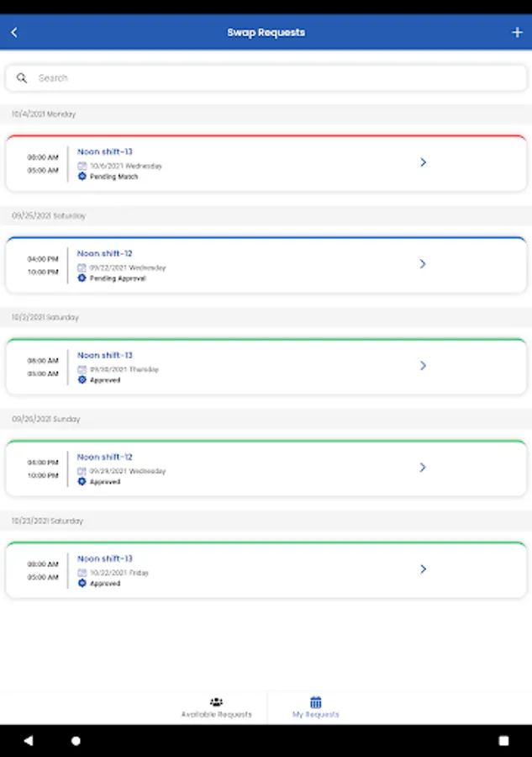Open Noon shift-13 title in Pending Match card

click(x=105, y=152)
